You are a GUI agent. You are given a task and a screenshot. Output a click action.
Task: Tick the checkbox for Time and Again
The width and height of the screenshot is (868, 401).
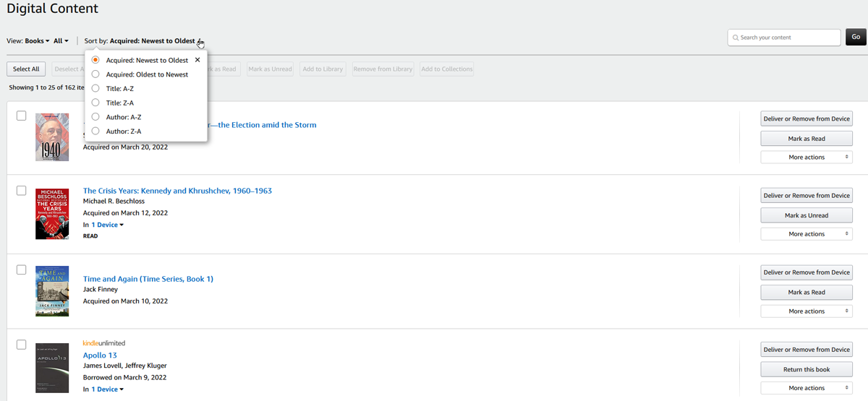[x=22, y=270]
